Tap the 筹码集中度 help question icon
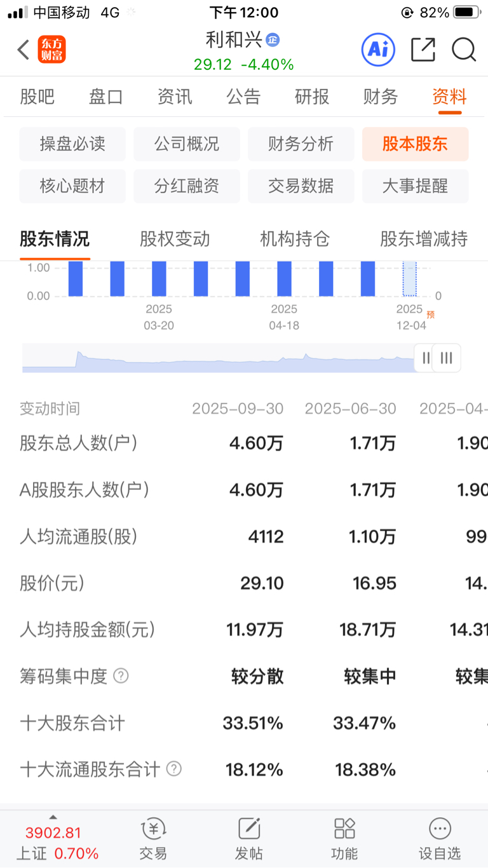Viewport: 488px width, 868px height. (121, 676)
